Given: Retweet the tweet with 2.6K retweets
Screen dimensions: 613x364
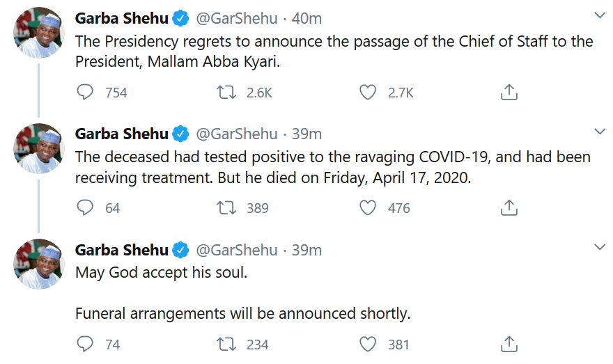Looking at the screenshot, I should tap(226, 93).
